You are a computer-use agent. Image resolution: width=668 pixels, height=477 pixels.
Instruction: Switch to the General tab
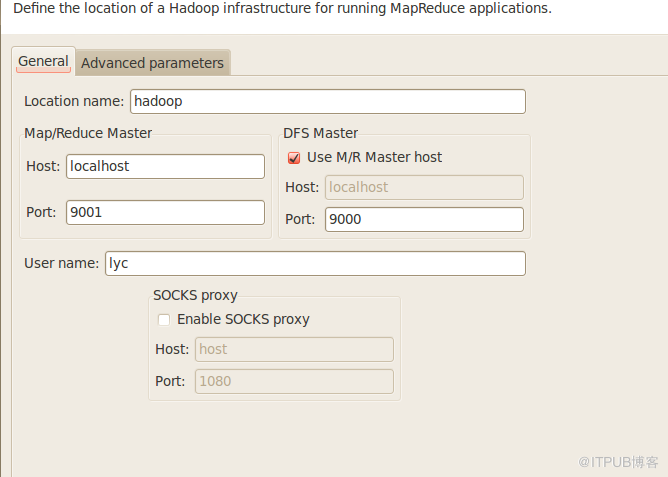43,61
